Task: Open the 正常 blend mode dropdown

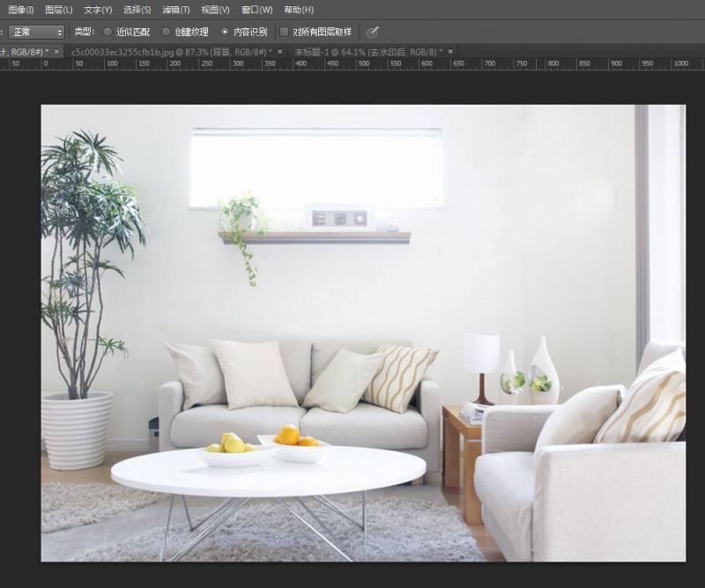Action: pyautogui.click(x=31, y=32)
